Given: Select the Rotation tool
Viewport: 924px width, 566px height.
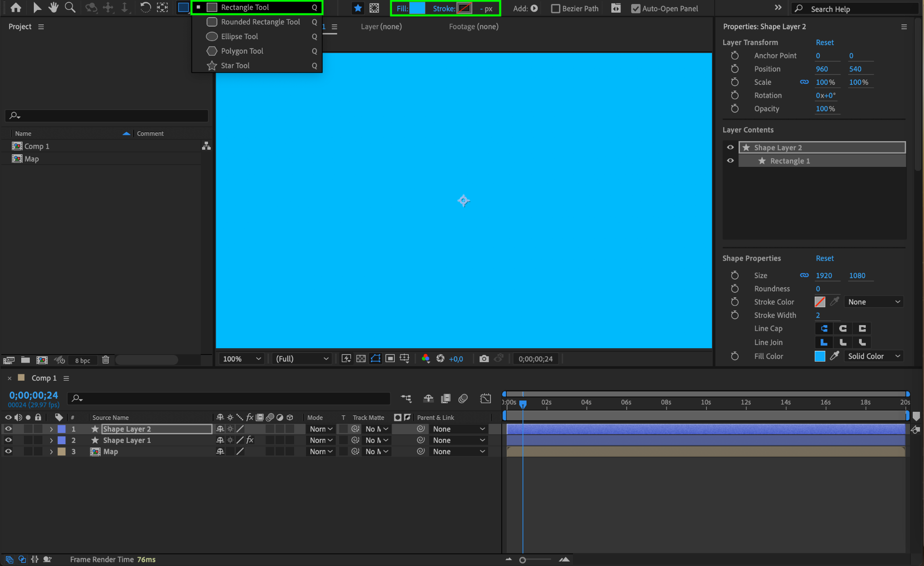Looking at the screenshot, I should pos(145,8).
